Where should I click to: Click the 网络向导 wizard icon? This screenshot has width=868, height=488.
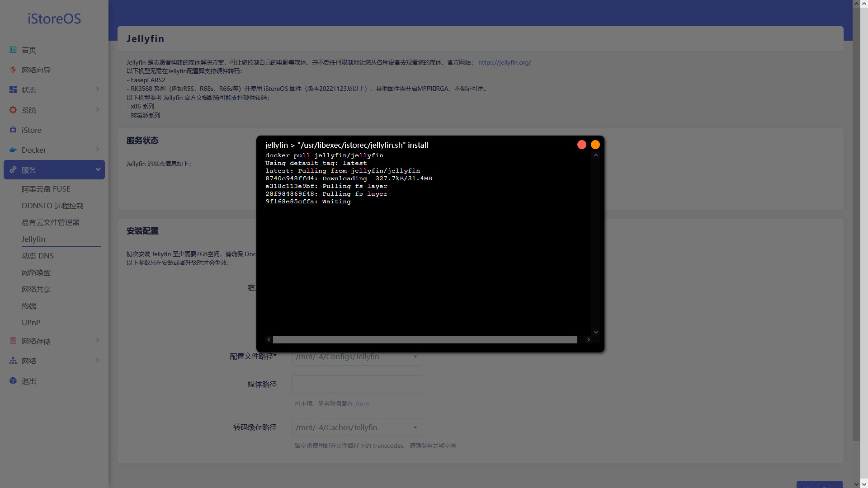tap(13, 70)
